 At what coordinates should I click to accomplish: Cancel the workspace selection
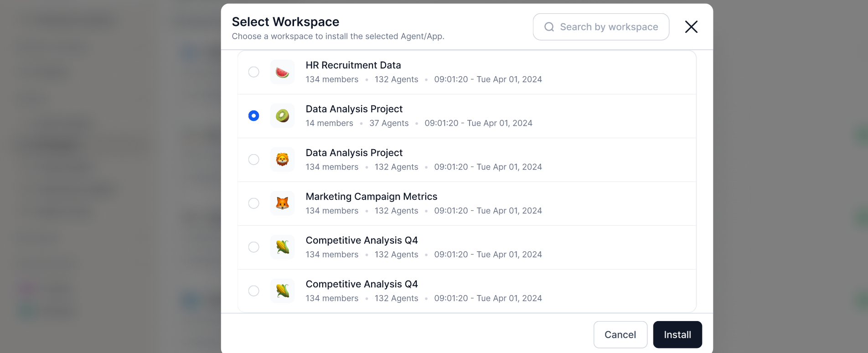pos(620,335)
